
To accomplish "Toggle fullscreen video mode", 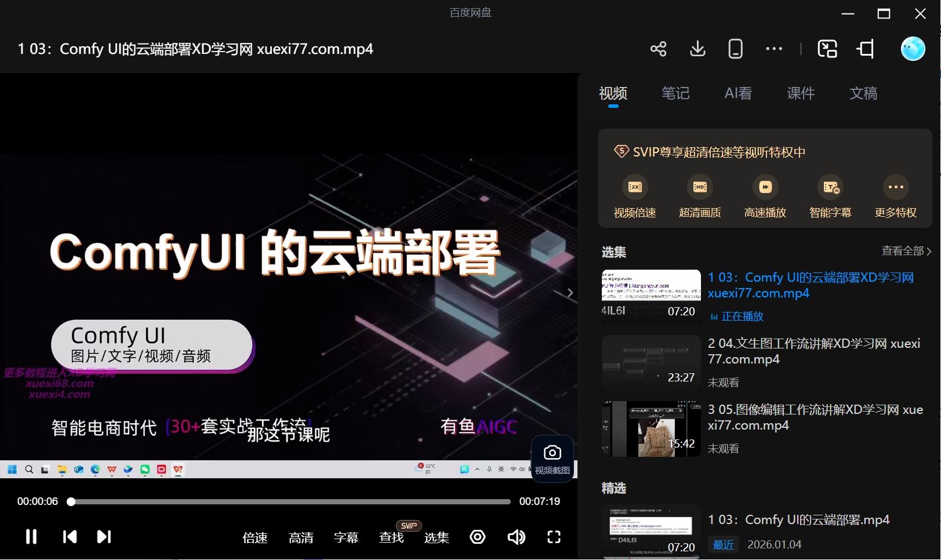I will pos(554,537).
